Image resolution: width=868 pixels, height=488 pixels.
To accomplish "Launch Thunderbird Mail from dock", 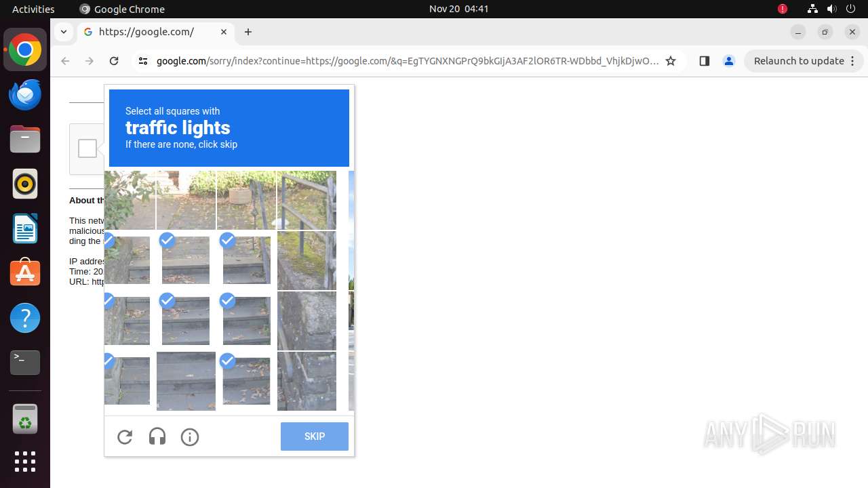I will 25,95.
